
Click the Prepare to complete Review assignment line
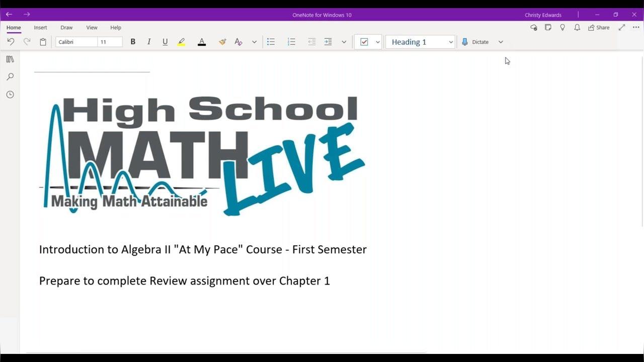point(185,281)
